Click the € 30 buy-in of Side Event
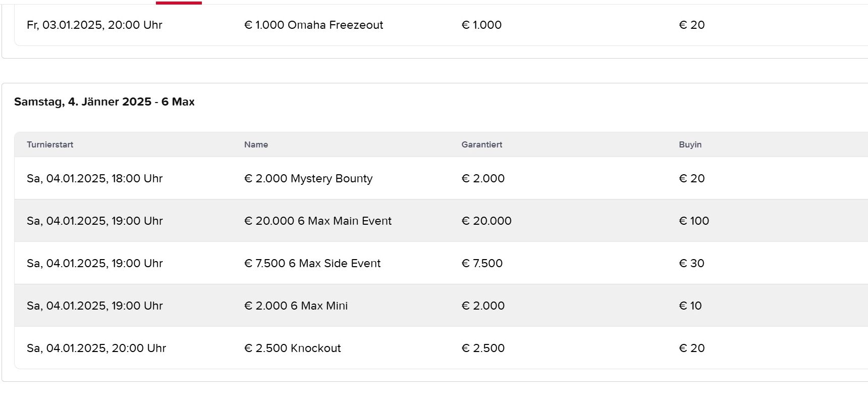The height and width of the screenshot is (400, 868). point(691,263)
